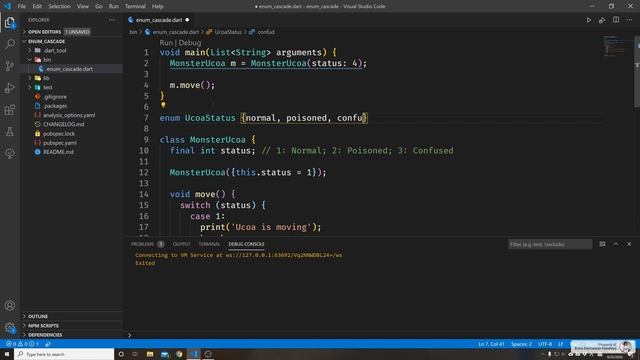Open the Run menu
This screenshot has width=640, height=360.
click(x=113, y=6)
